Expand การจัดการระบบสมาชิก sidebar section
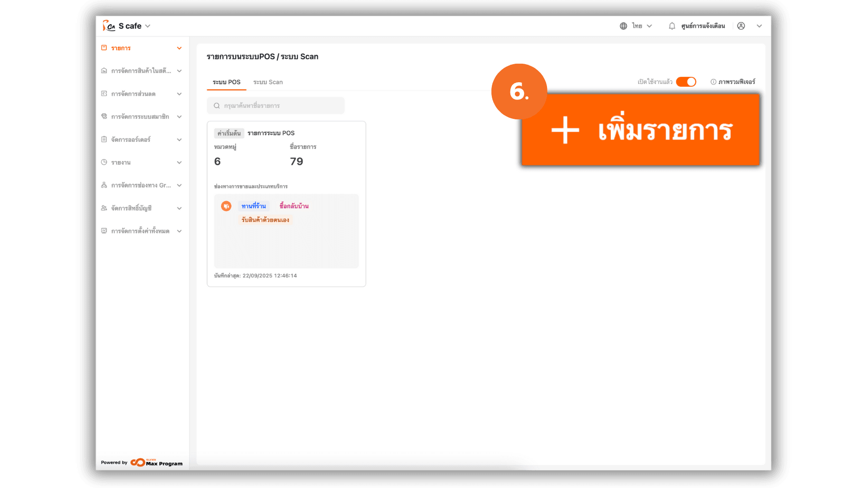The image size is (868, 488). (x=179, y=117)
